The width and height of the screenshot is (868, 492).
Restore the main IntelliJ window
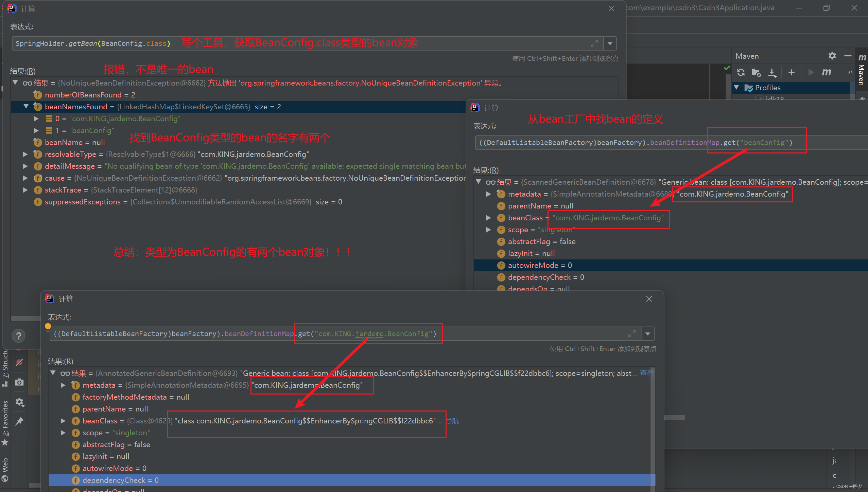[827, 8]
